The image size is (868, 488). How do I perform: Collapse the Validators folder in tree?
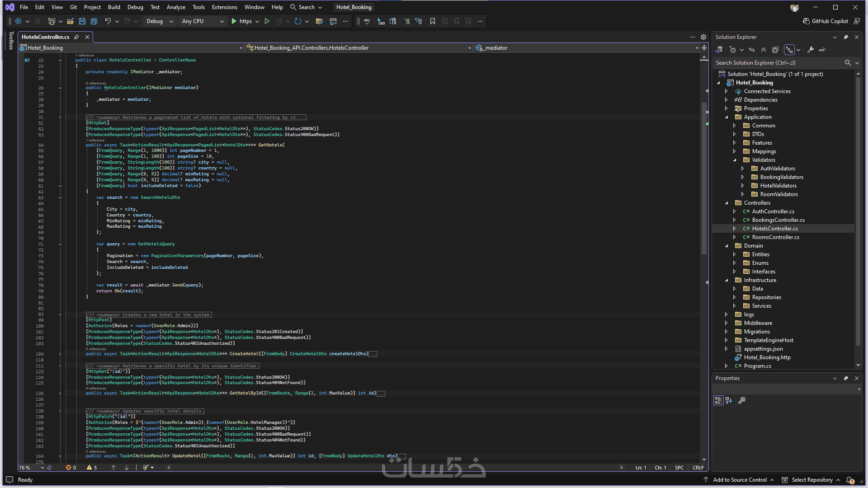(x=735, y=160)
